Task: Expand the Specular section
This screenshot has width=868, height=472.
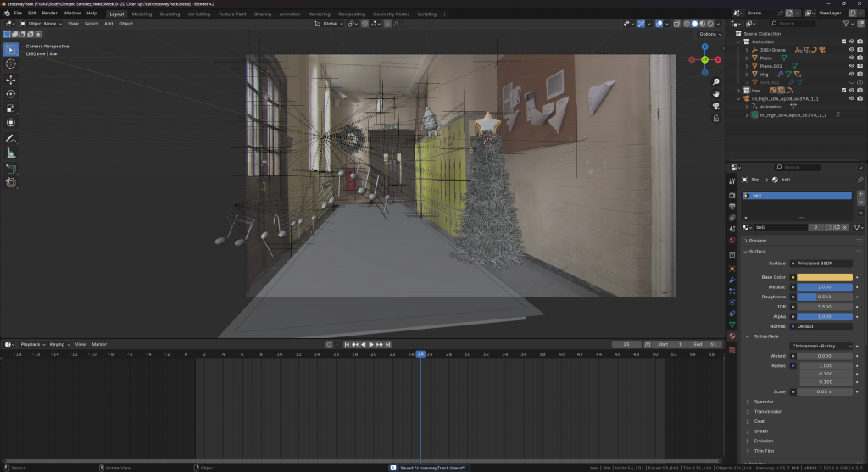Action: tap(764, 402)
